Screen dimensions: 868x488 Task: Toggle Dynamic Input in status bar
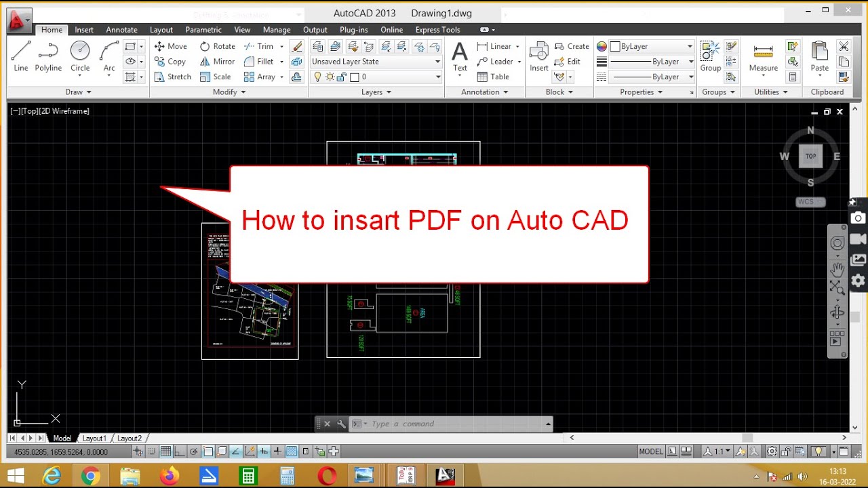click(263, 451)
